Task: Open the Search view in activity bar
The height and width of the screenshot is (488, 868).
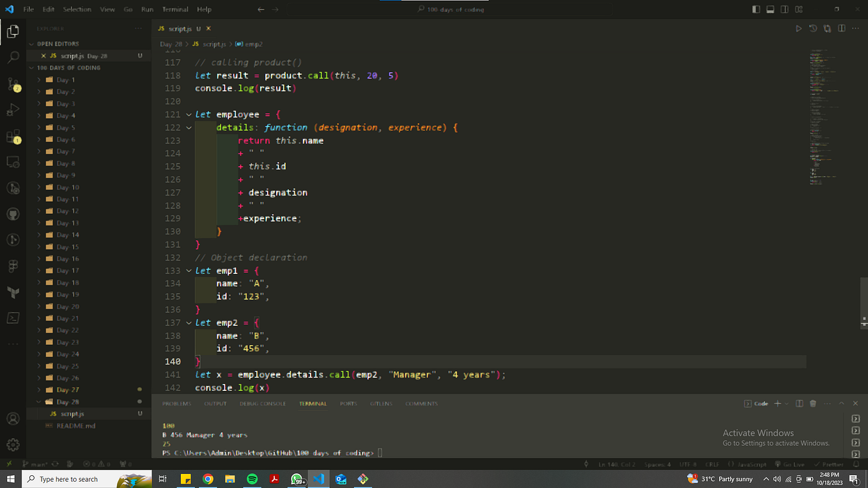Action: point(13,57)
